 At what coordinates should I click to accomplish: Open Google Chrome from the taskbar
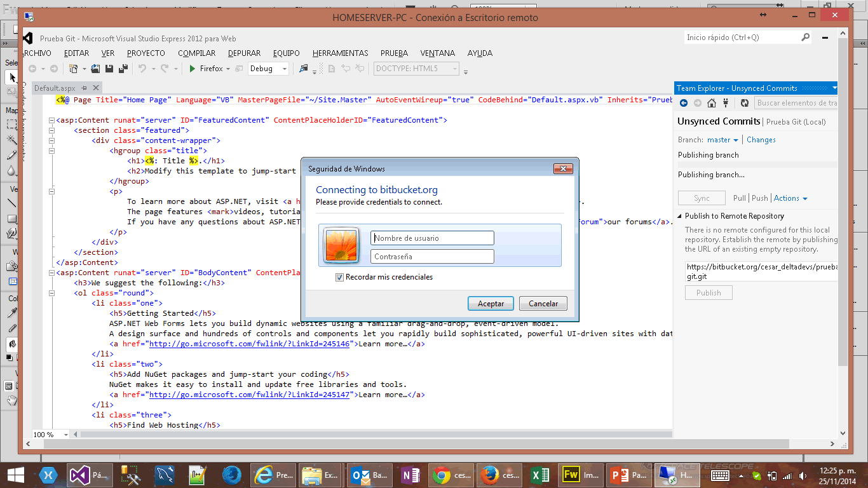click(x=452, y=475)
